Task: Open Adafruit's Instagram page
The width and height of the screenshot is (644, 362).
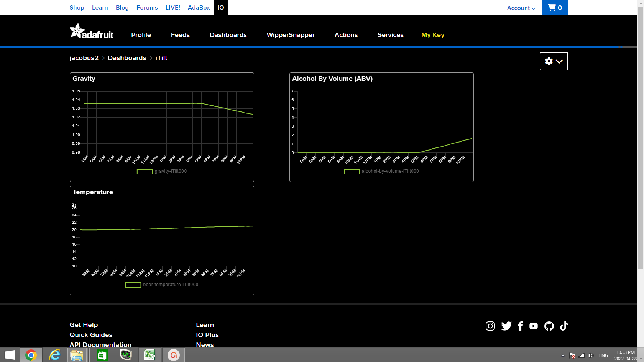Action: tap(490, 326)
